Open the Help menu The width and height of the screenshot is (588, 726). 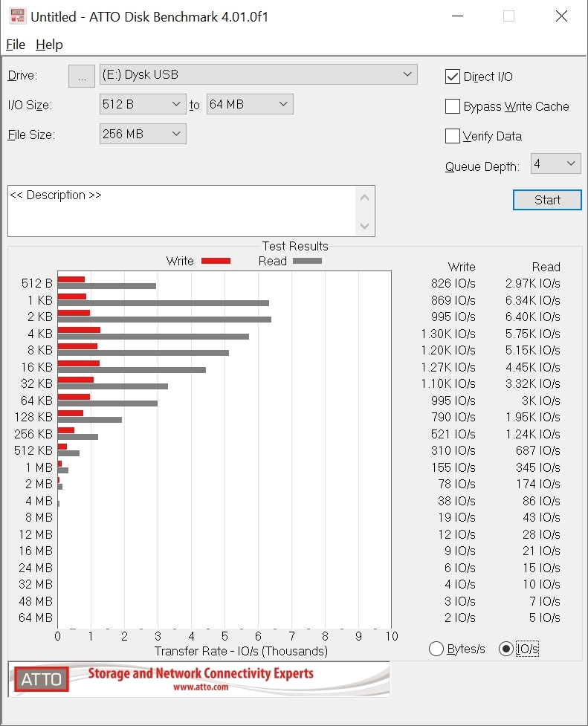pos(49,45)
